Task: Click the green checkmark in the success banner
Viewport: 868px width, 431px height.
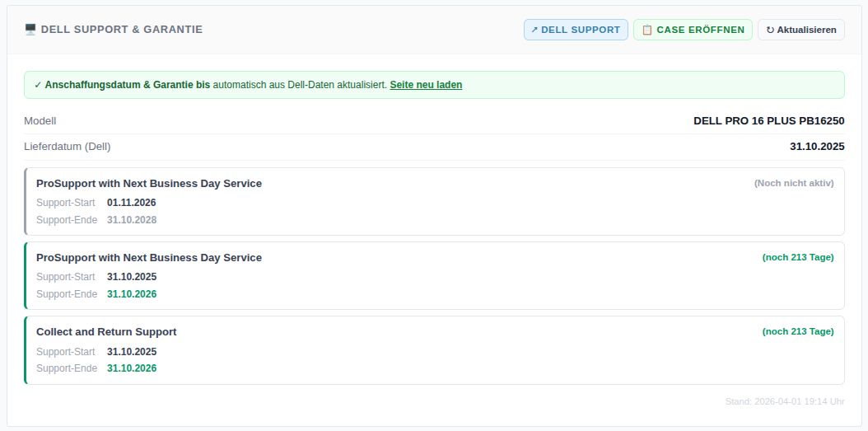Action: (38, 85)
